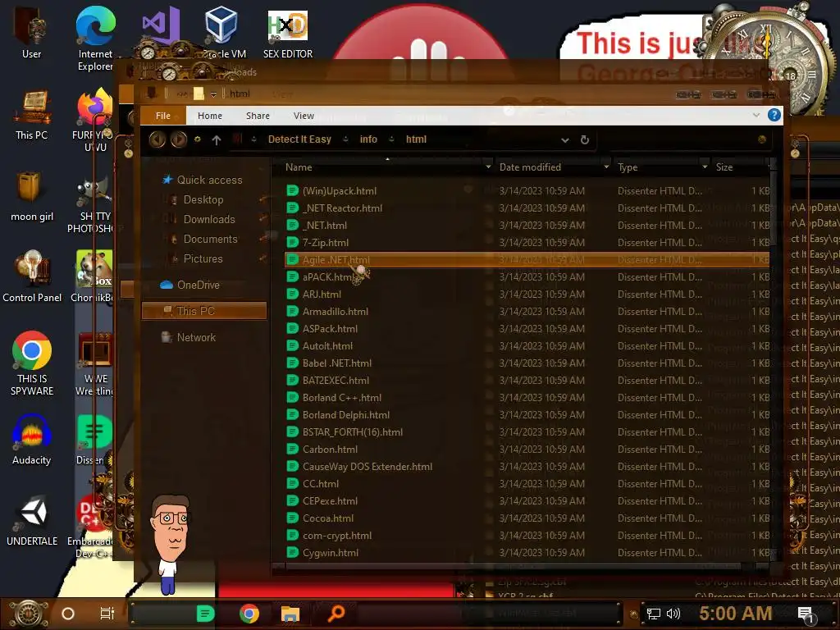This screenshot has height=630, width=840.
Task: Open the recent locations dropdown arrow
Action: [197, 139]
